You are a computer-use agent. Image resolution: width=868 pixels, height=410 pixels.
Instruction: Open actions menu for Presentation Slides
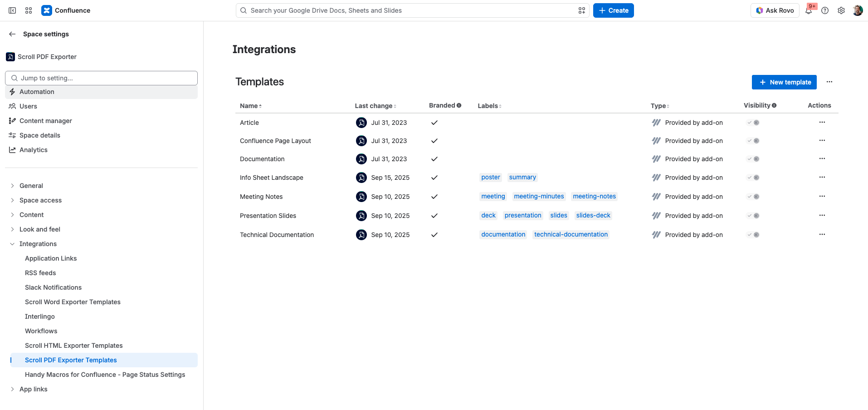click(822, 215)
